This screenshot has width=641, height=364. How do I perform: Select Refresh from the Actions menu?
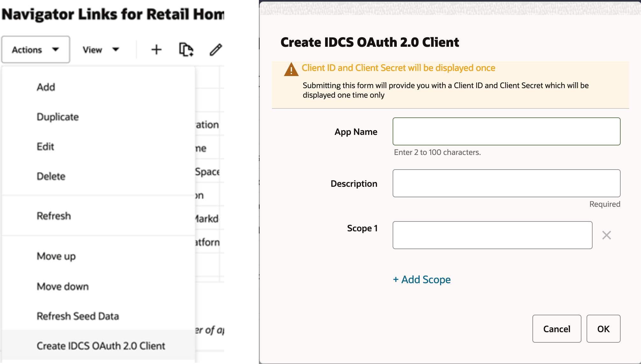[x=99, y=216]
